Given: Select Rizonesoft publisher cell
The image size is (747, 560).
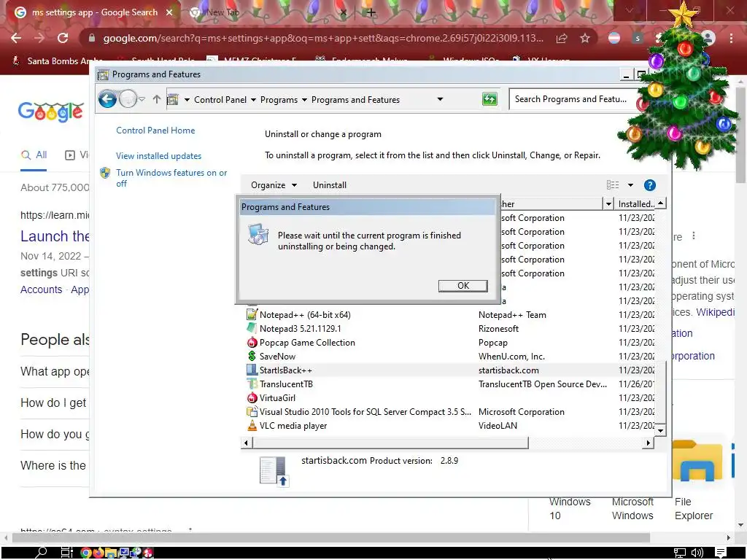Looking at the screenshot, I should pyautogui.click(x=498, y=329).
